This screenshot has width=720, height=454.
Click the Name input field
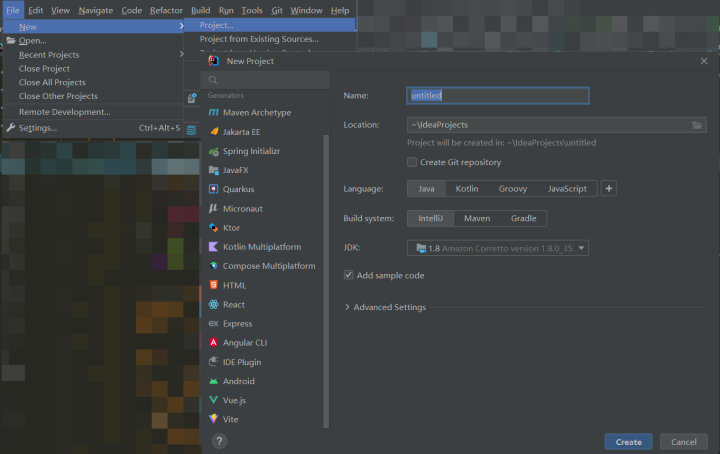(498, 95)
